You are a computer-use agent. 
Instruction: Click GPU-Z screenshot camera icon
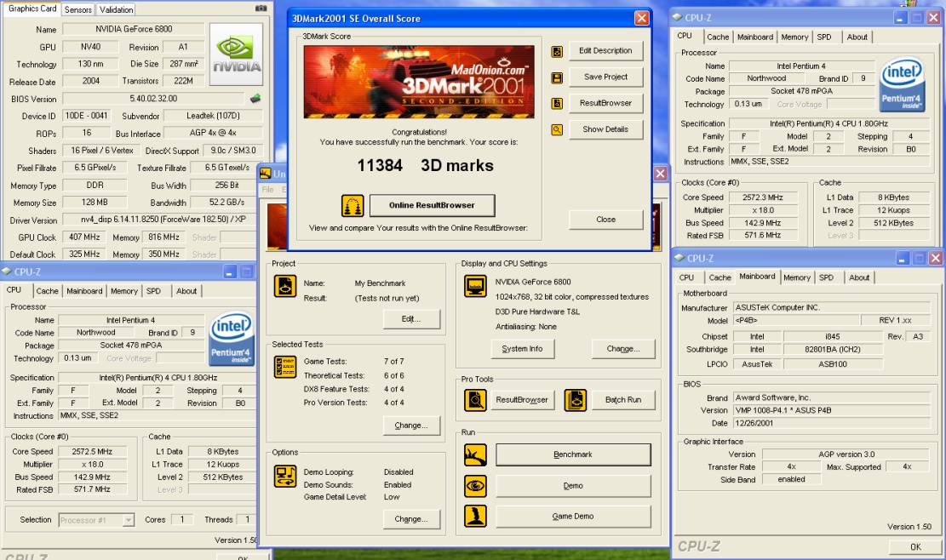pyautogui.click(x=261, y=9)
